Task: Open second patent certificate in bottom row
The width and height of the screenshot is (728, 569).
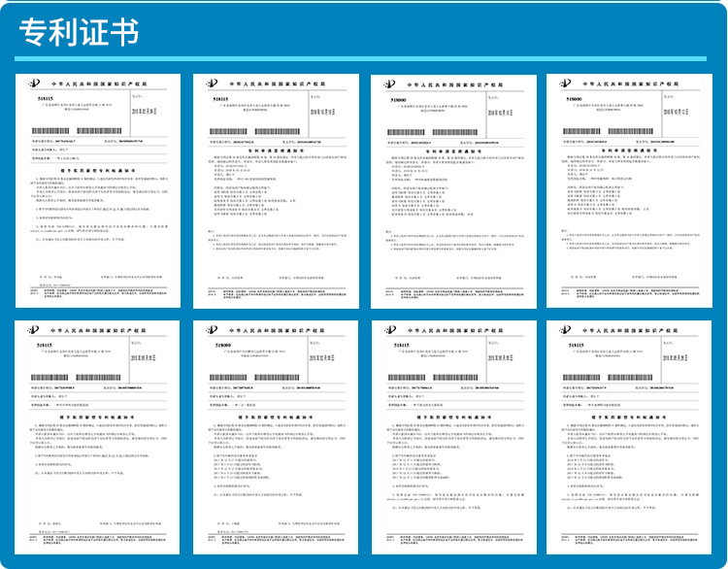Action: [x=276, y=437]
